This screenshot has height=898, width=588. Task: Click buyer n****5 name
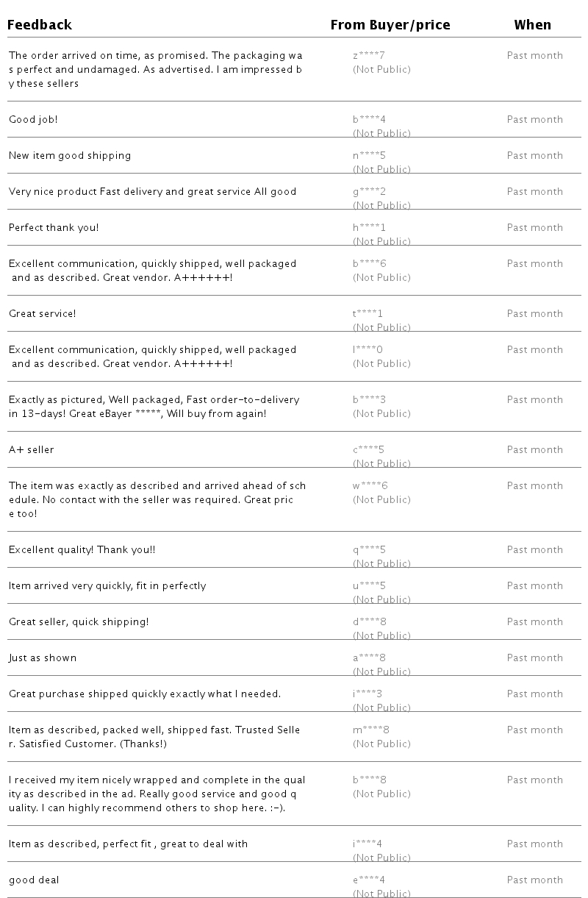[368, 155]
